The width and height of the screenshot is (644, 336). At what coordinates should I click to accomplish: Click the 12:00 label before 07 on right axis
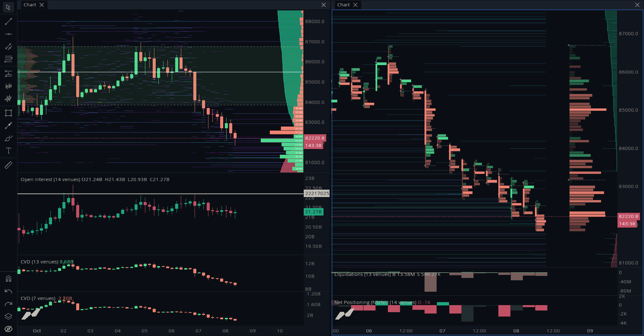pyautogui.click(x=406, y=331)
